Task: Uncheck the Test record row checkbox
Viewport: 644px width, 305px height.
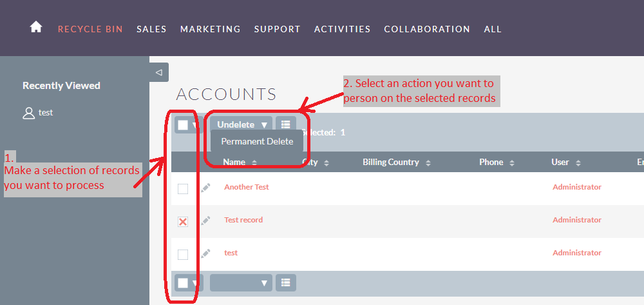Action: click(183, 222)
